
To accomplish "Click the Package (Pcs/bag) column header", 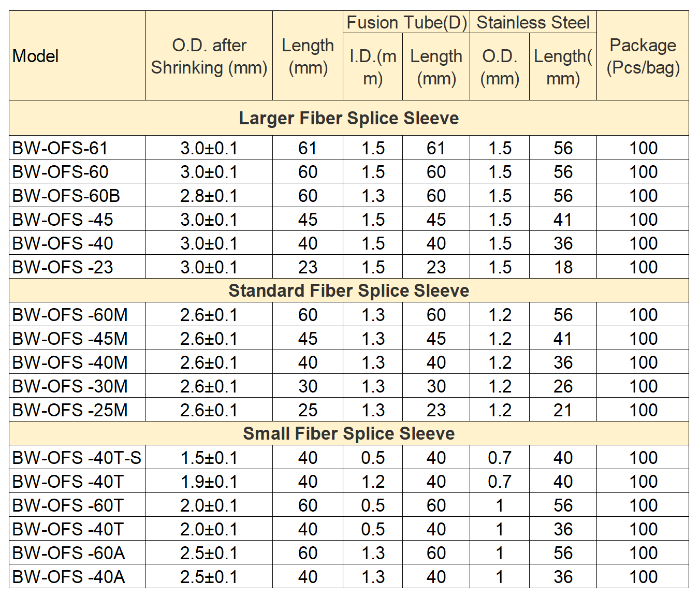I will 643,56.
